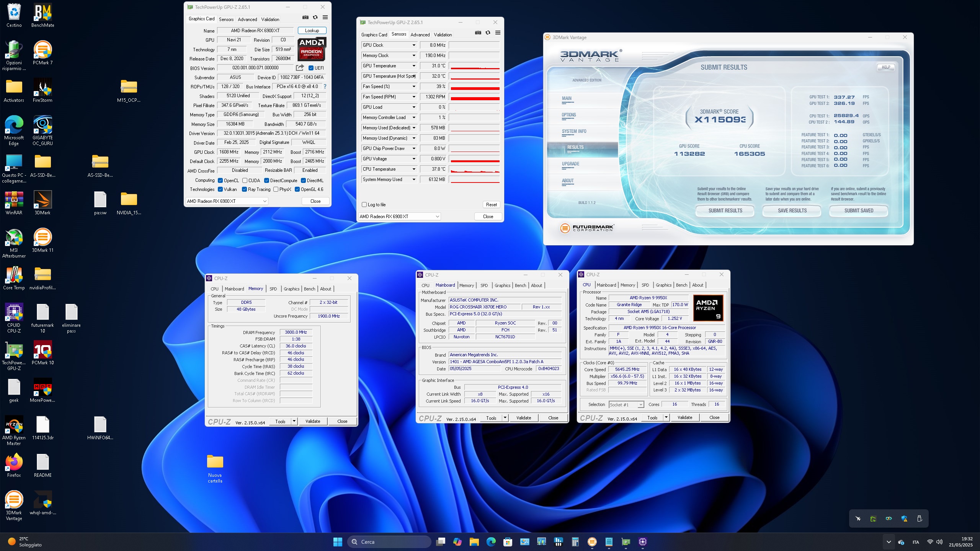This screenshot has height=551, width=980.
Task: Launch 3DMark Vantage desktop shortcut
Action: click(14, 505)
